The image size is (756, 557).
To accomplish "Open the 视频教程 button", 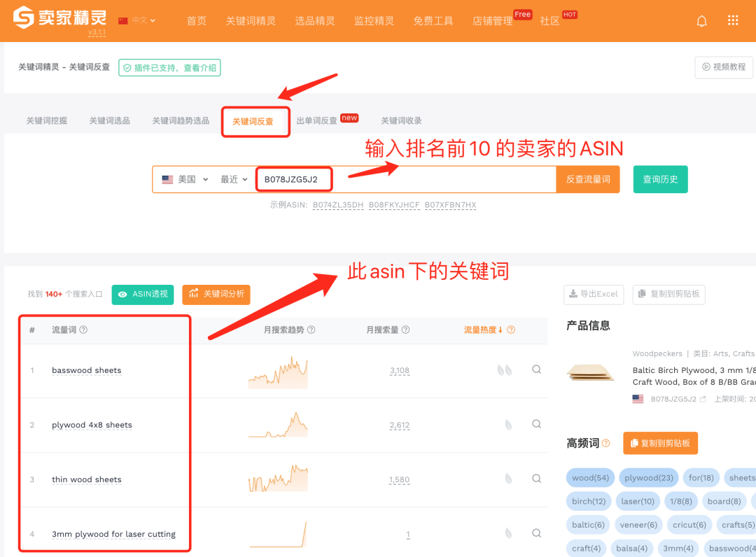I will (724, 67).
